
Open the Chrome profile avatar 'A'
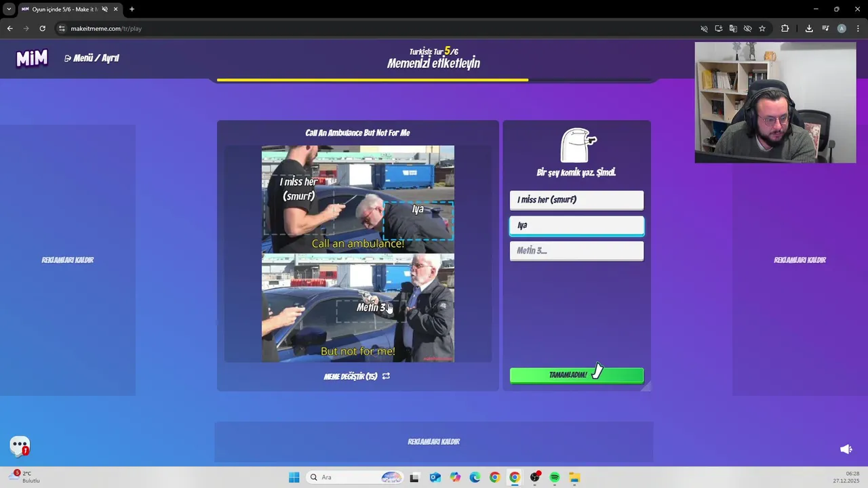pyautogui.click(x=842, y=28)
